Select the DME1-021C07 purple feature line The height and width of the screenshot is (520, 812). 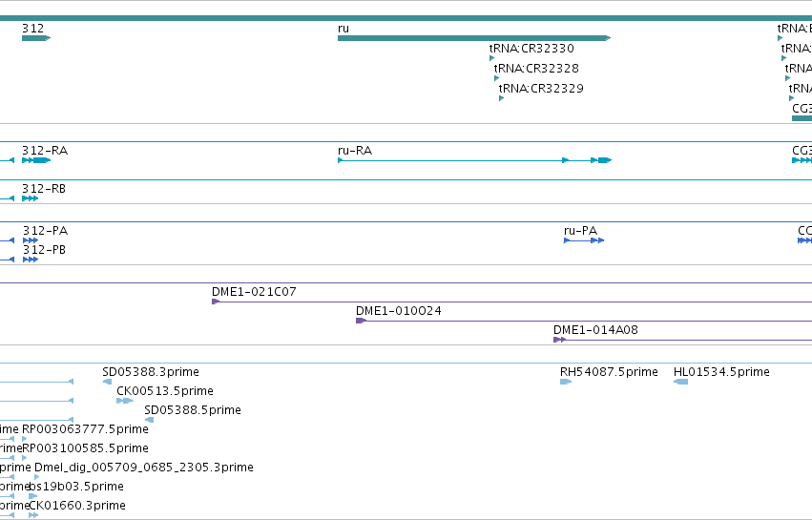click(511, 302)
